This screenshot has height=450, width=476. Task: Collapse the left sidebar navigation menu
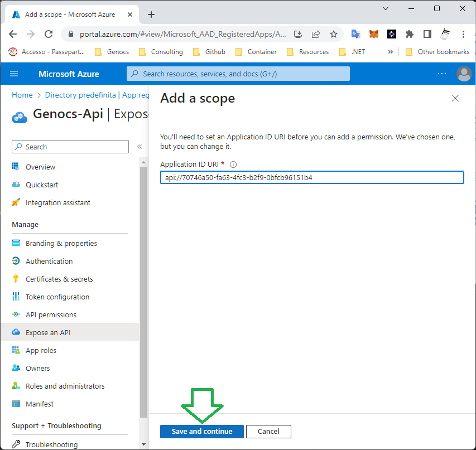coord(139,147)
